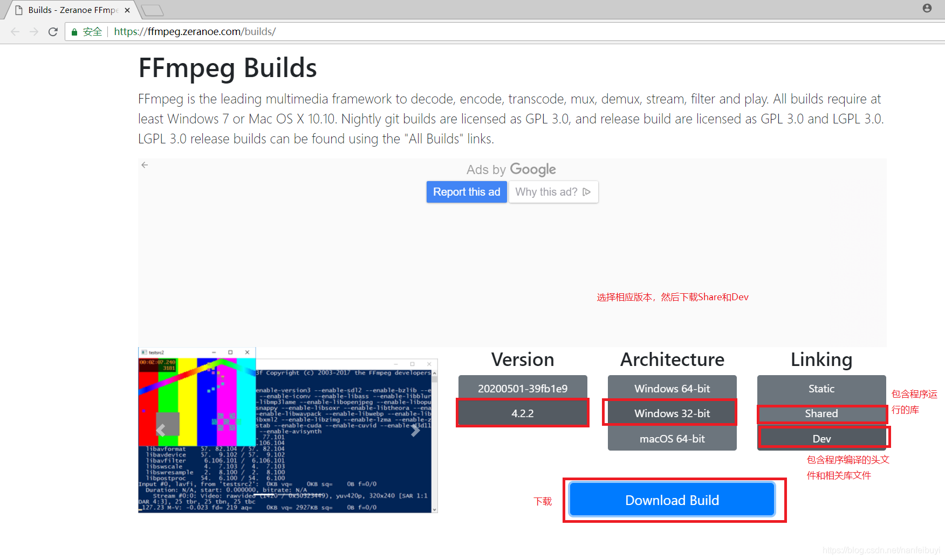Click the carousel slide indicator bar
Viewport: 945px width, 560px height.
point(264,494)
